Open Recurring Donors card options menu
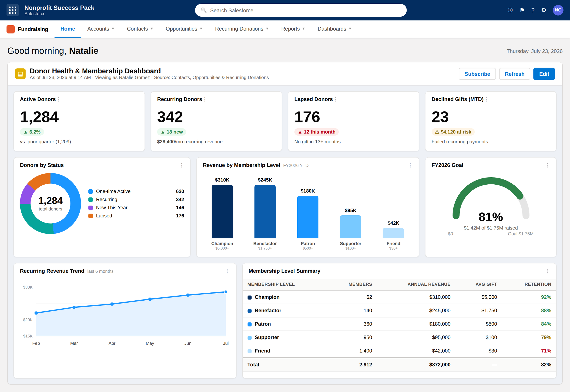The width and height of the screenshot is (570, 392). 205,99
